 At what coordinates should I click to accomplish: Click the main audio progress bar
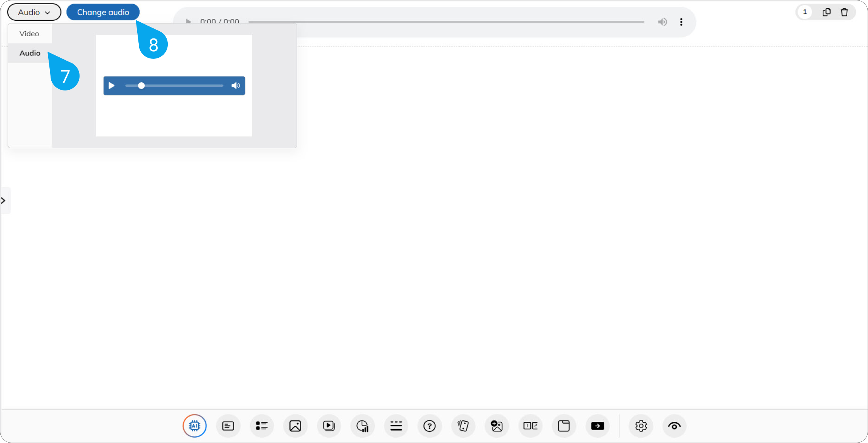click(446, 22)
